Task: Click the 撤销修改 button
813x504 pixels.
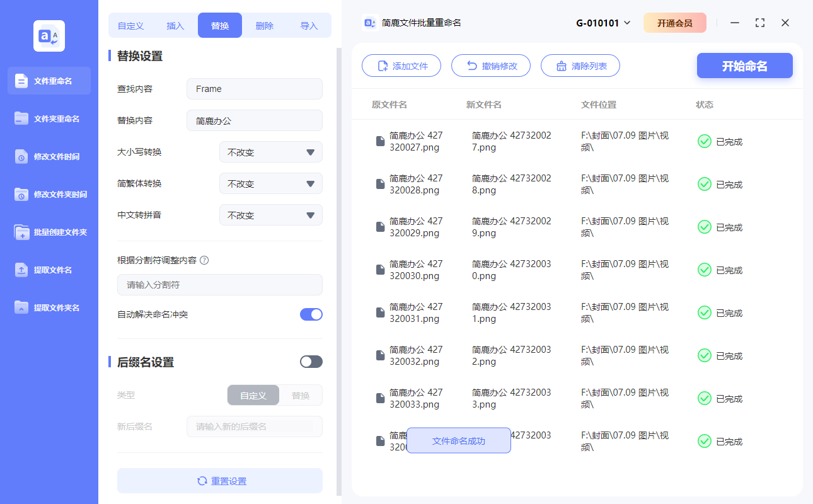Action: (491, 66)
